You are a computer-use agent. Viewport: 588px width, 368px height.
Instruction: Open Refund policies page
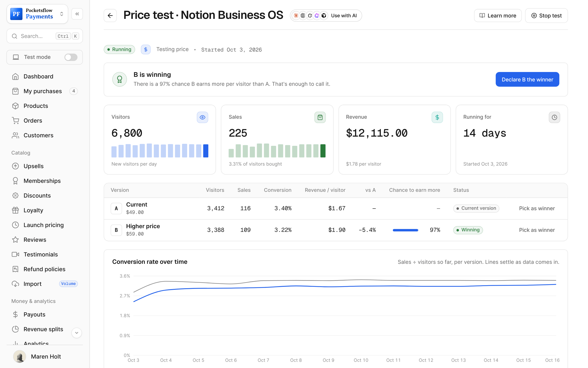(45, 269)
